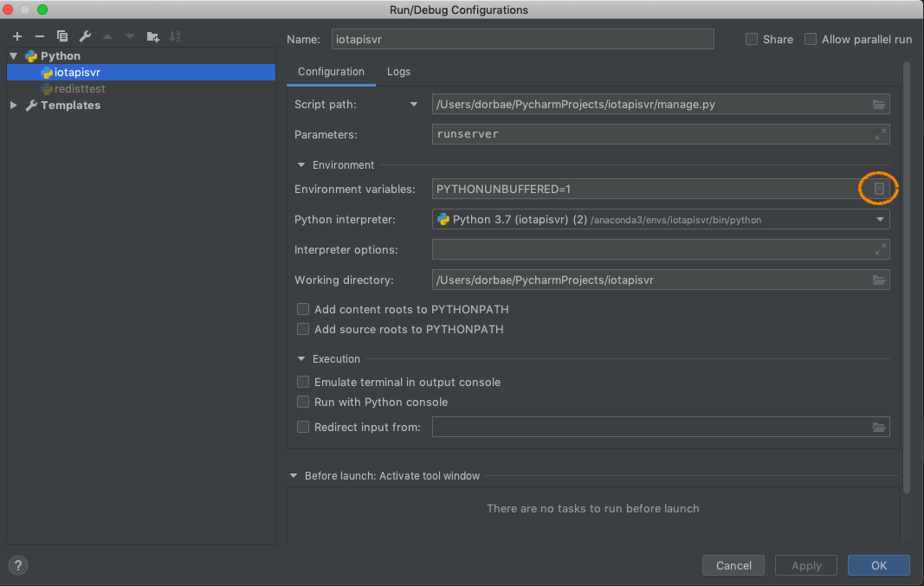924x586 pixels.
Task: Select the redisttest configuration
Action: (81, 88)
